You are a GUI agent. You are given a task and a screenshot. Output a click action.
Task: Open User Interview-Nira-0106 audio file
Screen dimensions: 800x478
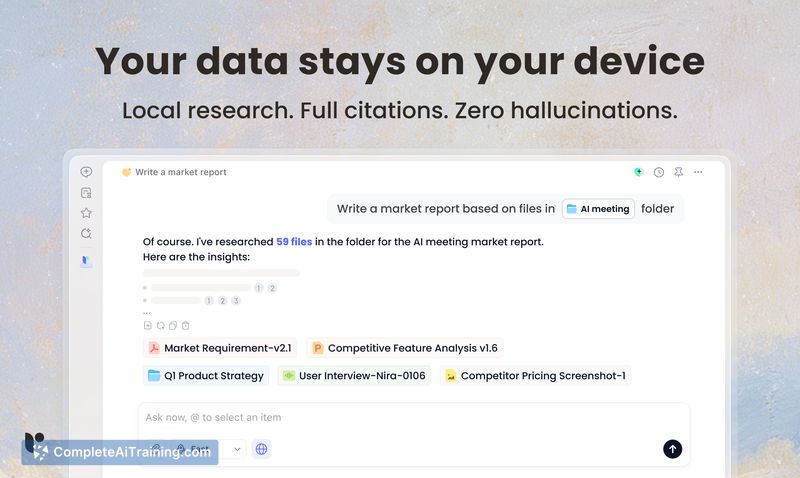355,376
